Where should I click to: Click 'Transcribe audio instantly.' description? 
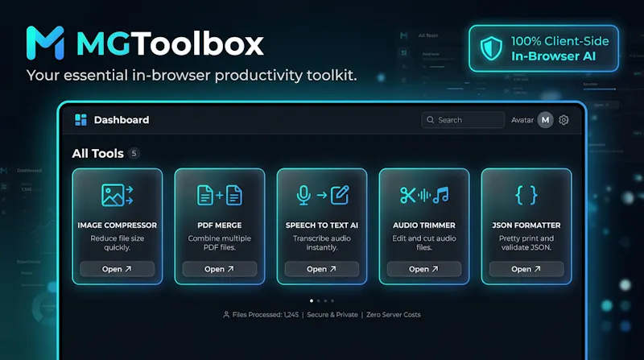click(x=321, y=243)
